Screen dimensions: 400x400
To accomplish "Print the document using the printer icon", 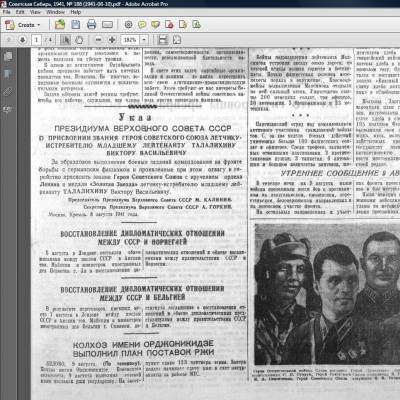I will coord(91,24).
